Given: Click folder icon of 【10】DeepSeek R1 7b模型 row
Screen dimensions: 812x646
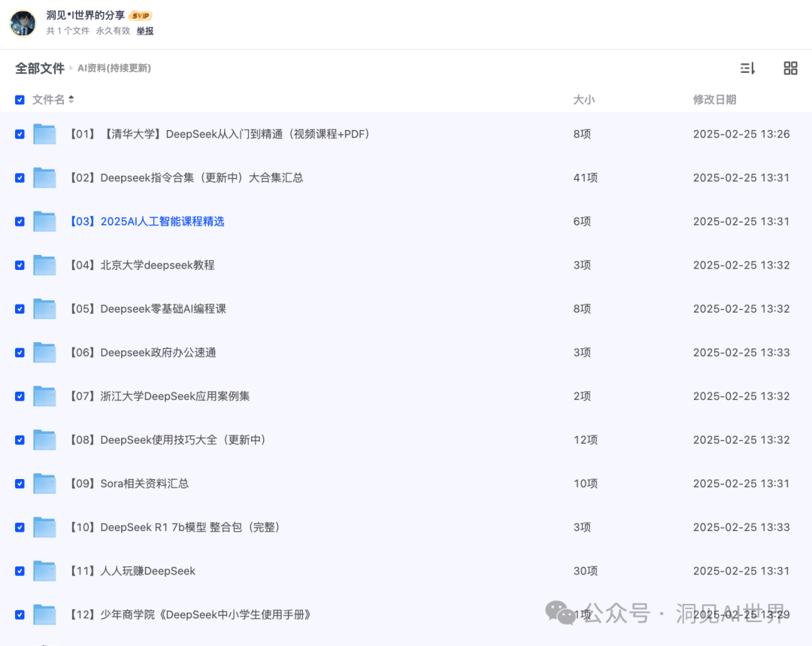Looking at the screenshot, I should (44, 527).
